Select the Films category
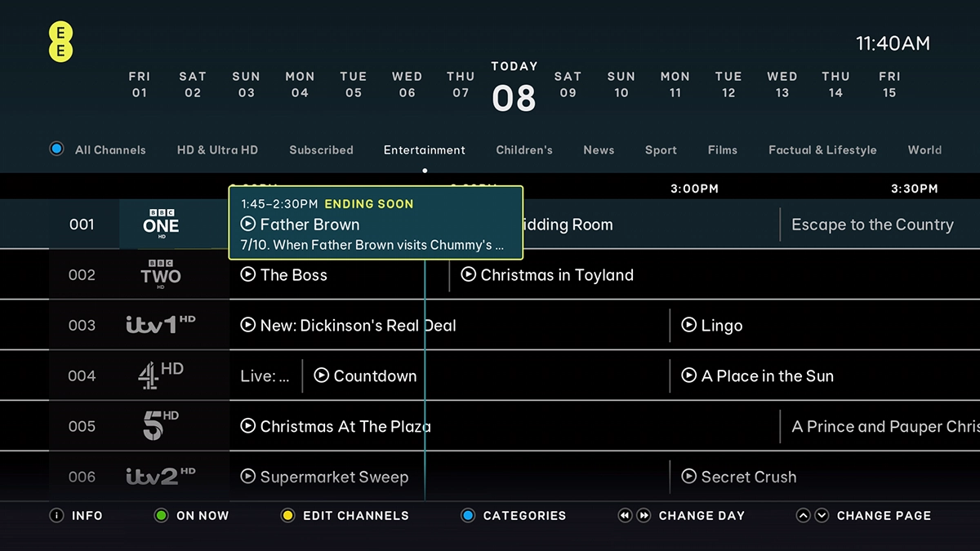 tap(723, 150)
